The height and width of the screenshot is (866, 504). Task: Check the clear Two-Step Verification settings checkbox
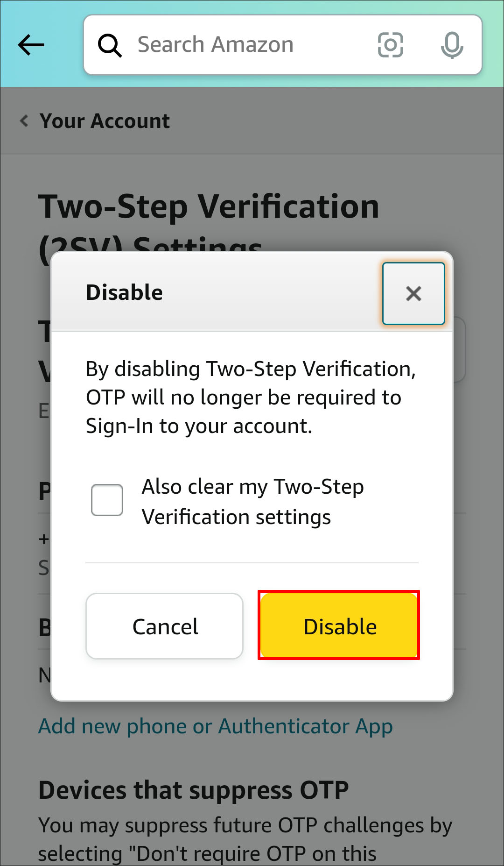[107, 500]
